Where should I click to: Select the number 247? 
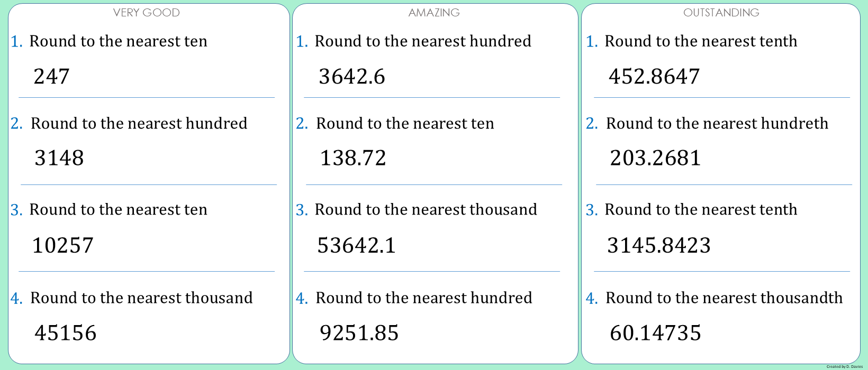pos(51,77)
